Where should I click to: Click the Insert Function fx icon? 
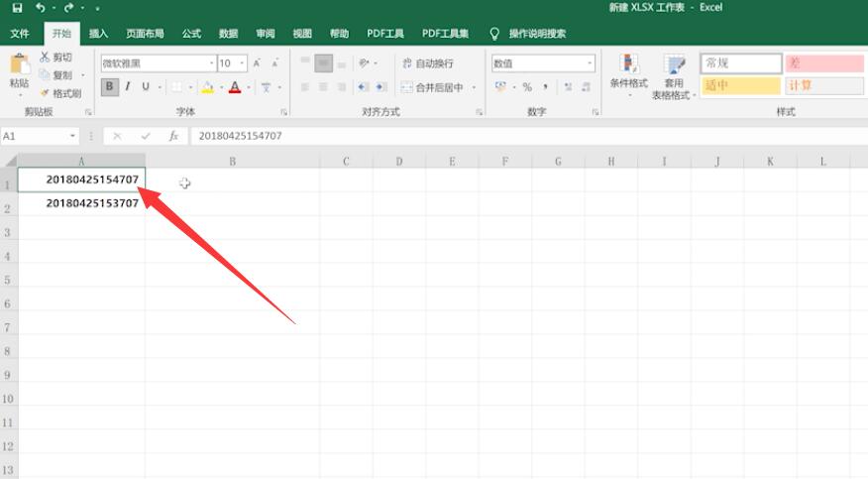tap(173, 136)
